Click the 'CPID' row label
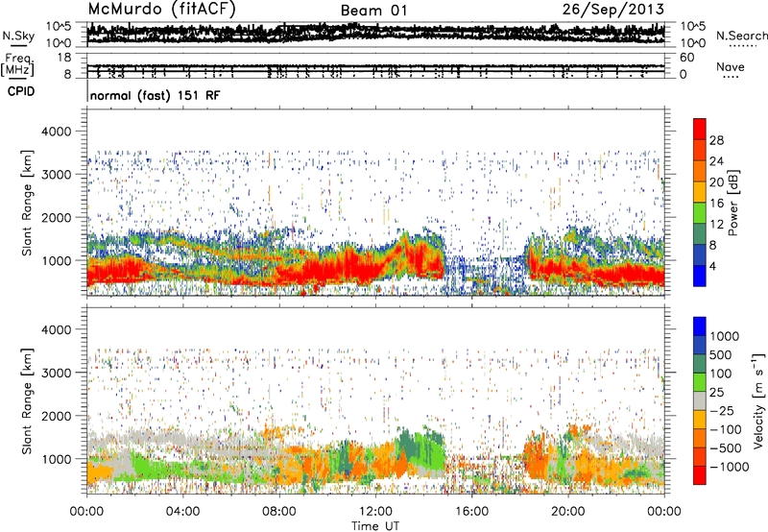768x532 pixels. click(x=21, y=91)
